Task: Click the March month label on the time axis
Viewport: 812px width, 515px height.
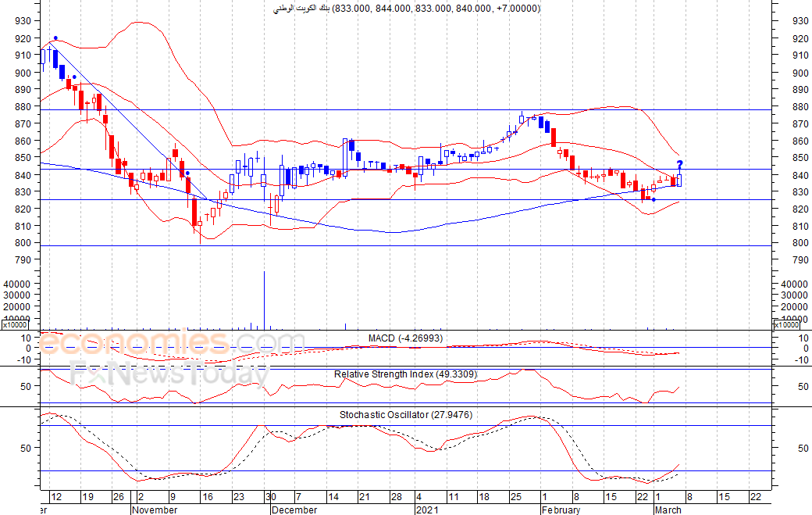Action: pos(668,510)
